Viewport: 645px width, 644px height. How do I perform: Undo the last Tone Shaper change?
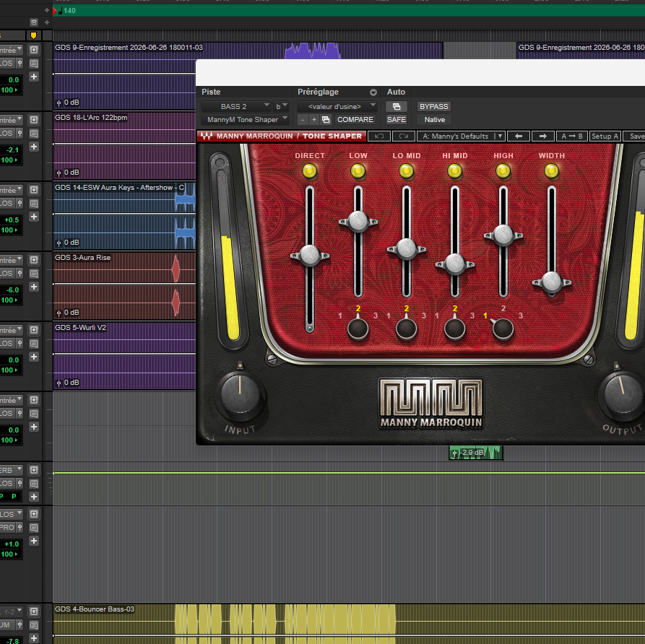(x=379, y=136)
